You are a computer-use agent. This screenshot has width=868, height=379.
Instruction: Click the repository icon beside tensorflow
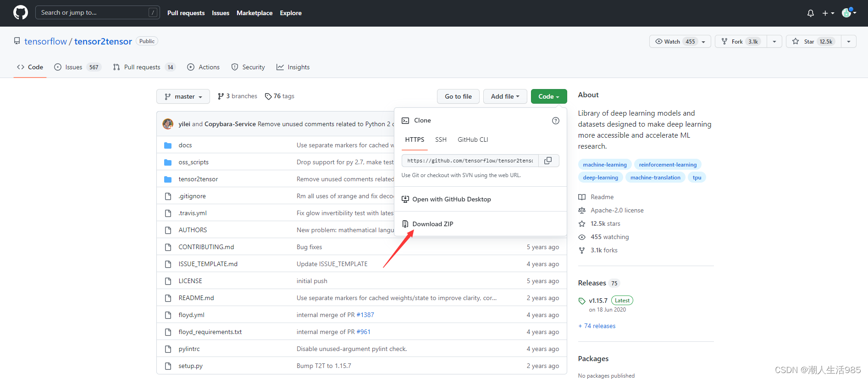pyautogui.click(x=17, y=41)
